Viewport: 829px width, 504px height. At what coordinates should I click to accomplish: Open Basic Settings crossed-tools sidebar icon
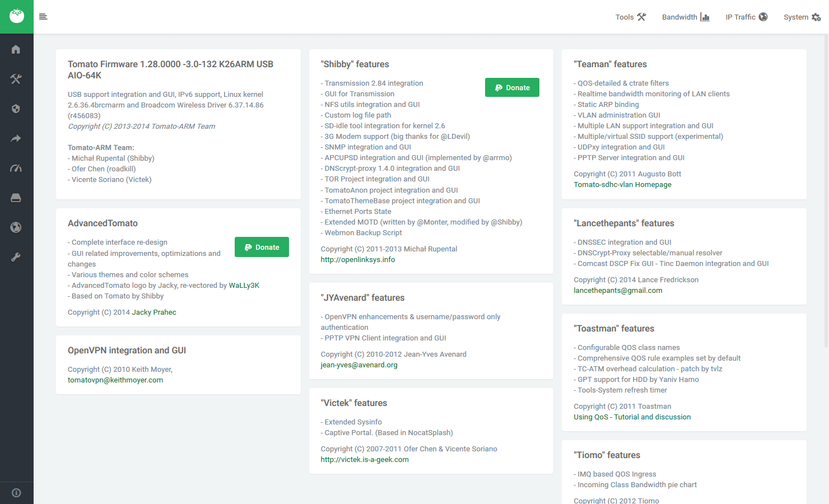click(x=16, y=79)
